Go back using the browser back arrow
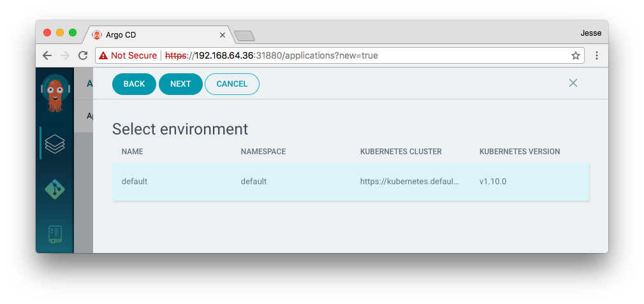The height and width of the screenshot is (304, 644). [x=47, y=55]
